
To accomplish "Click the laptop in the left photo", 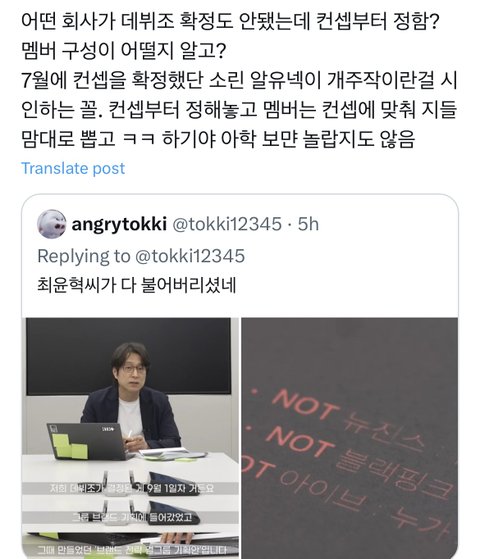I will pos(87,441).
